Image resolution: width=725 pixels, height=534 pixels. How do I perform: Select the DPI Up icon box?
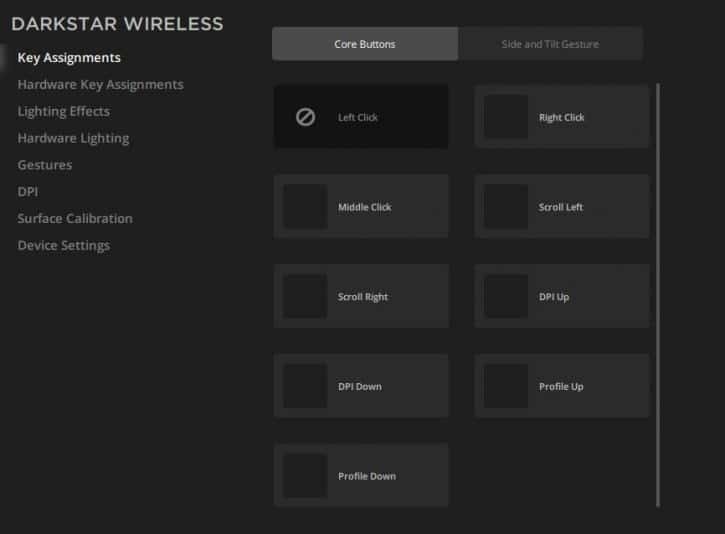506,296
